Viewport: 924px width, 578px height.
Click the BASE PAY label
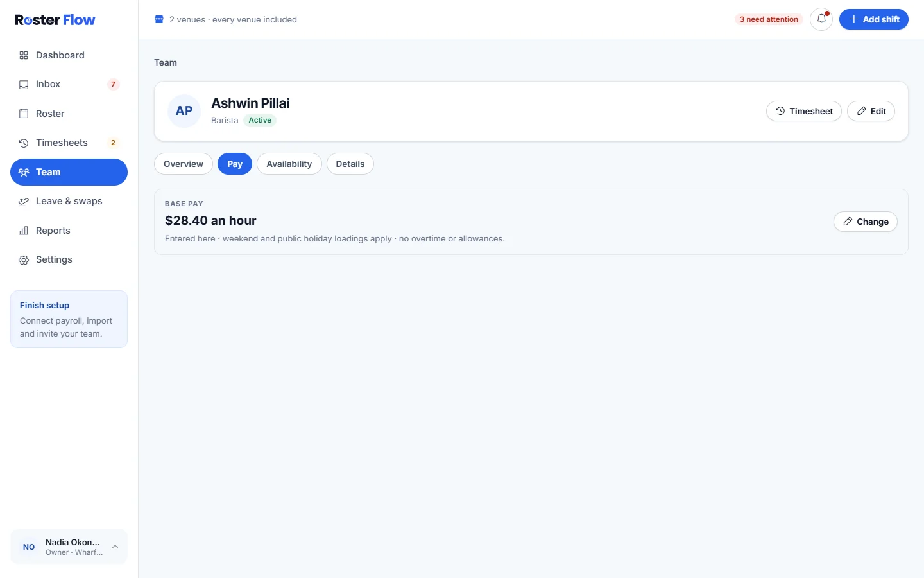[x=184, y=204]
